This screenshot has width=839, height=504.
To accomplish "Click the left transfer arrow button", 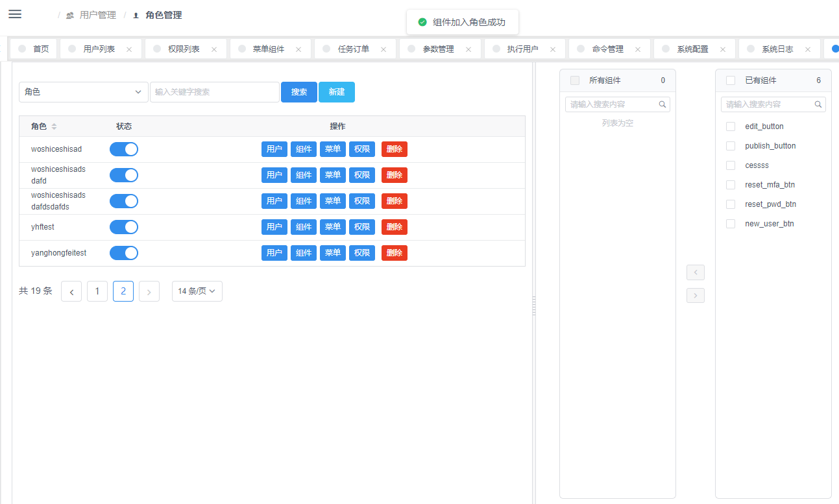I will 696,272.
